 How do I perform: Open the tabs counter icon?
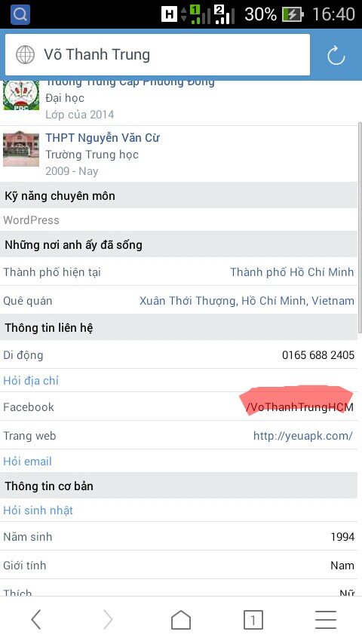click(x=253, y=620)
